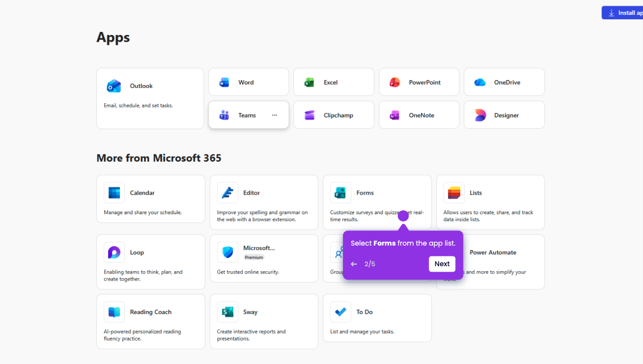
Task: Launch OneNote from its icon
Action: point(394,115)
